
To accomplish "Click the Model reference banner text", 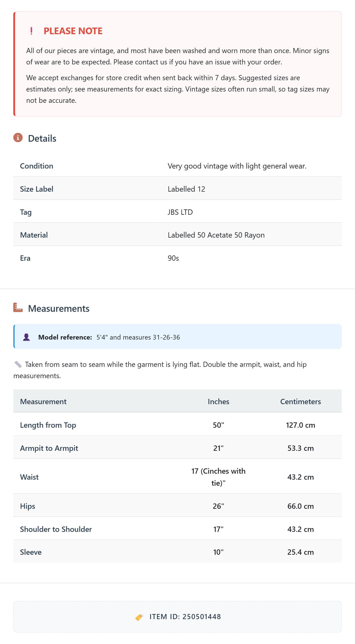I will tap(109, 337).
